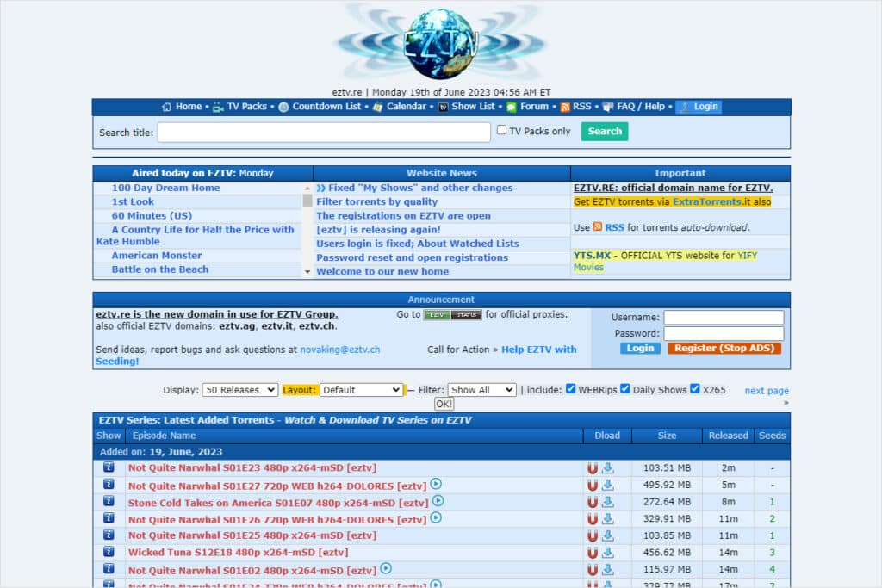Click download torrent icon for Wicked Tuna S12E18
This screenshot has height=588, width=882.
pyautogui.click(x=608, y=552)
